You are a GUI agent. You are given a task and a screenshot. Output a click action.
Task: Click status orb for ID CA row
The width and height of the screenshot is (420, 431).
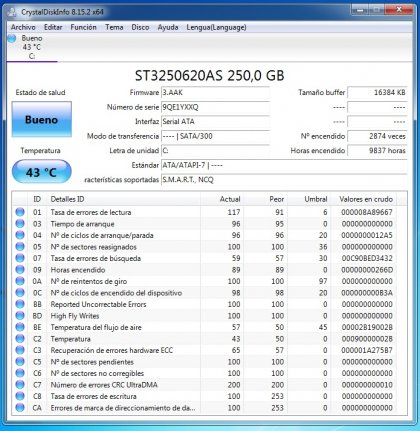20,408
